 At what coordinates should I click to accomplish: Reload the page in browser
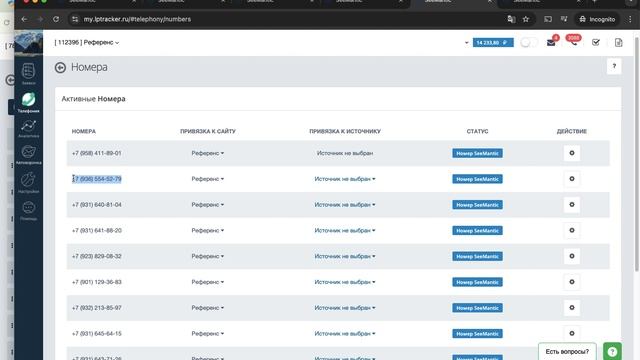coord(56,19)
